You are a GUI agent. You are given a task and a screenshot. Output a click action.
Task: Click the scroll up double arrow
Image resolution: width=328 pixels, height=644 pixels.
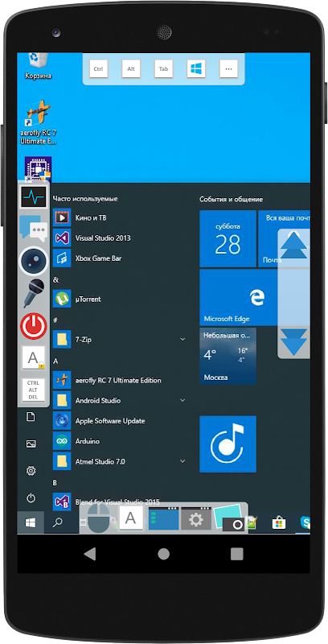tap(293, 246)
